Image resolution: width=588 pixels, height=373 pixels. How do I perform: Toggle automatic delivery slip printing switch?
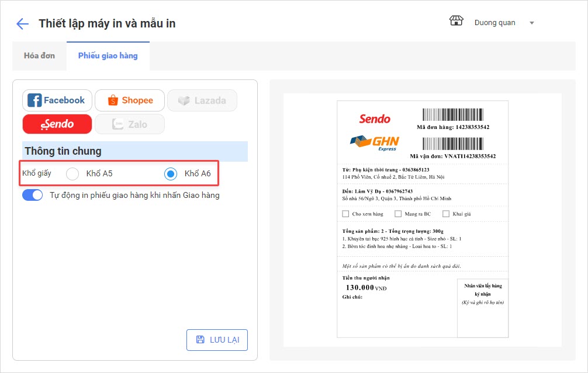click(33, 195)
